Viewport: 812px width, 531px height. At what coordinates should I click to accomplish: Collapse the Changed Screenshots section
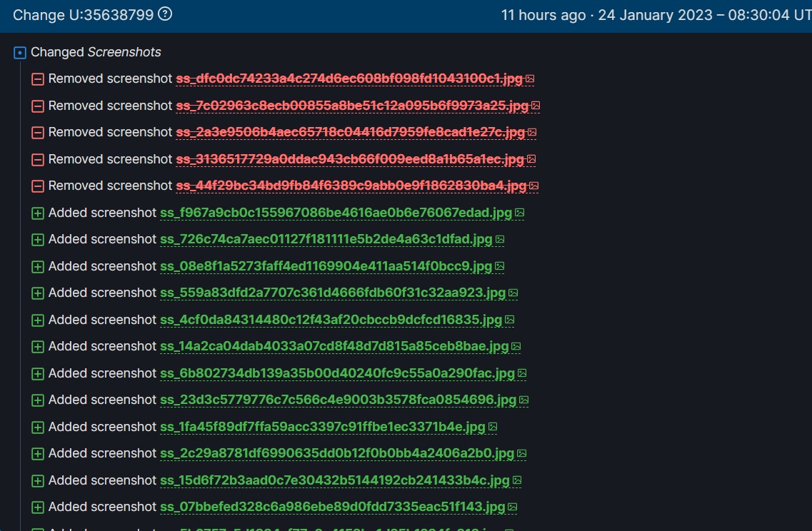coord(20,52)
